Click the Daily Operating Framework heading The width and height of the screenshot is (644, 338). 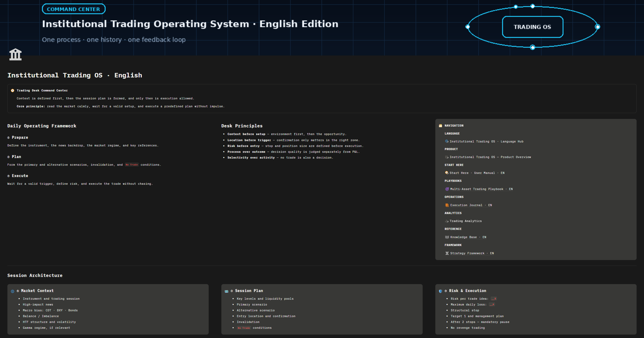click(x=42, y=126)
